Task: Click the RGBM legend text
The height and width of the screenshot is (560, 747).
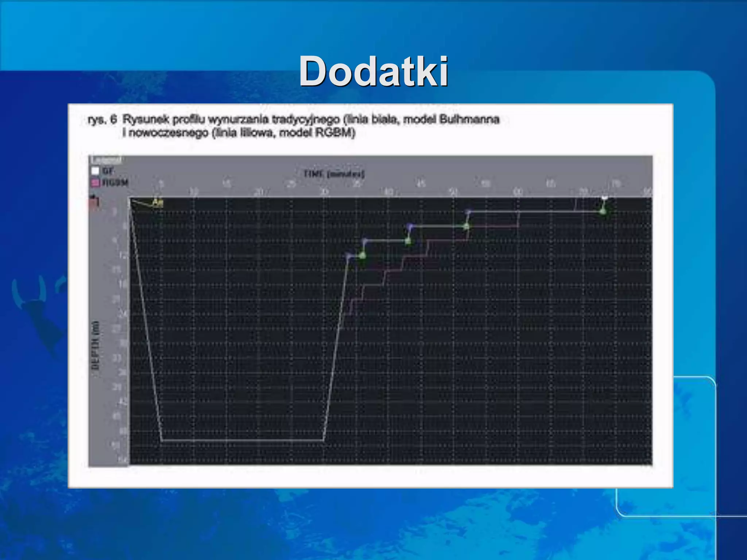Action: point(115,183)
